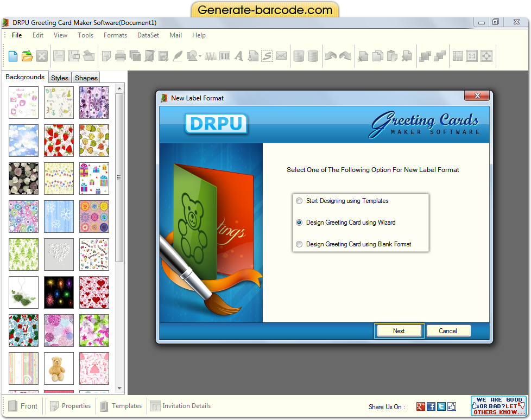
Task: Open the Tools menu
Action: click(85, 35)
